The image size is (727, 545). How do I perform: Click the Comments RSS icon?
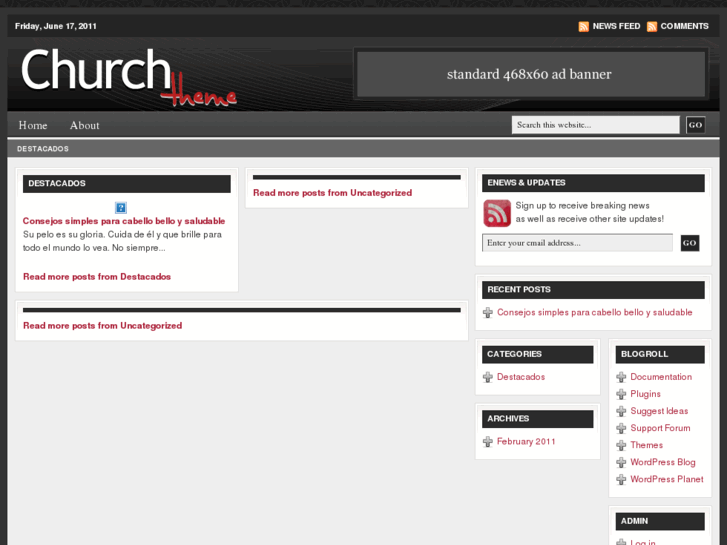[x=652, y=26]
